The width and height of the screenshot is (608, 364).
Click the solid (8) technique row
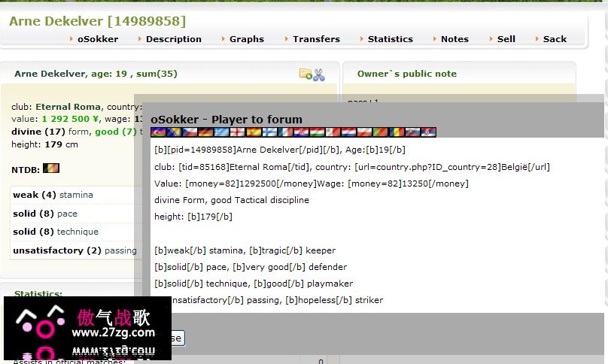click(75, 232)
